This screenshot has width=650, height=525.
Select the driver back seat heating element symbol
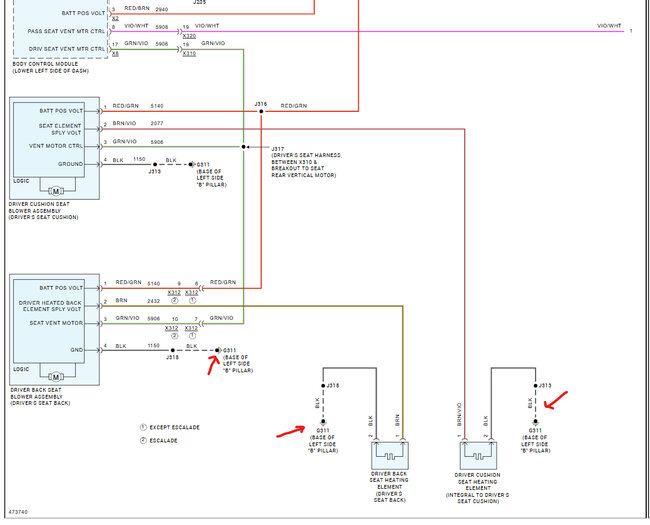click(390, 455)
